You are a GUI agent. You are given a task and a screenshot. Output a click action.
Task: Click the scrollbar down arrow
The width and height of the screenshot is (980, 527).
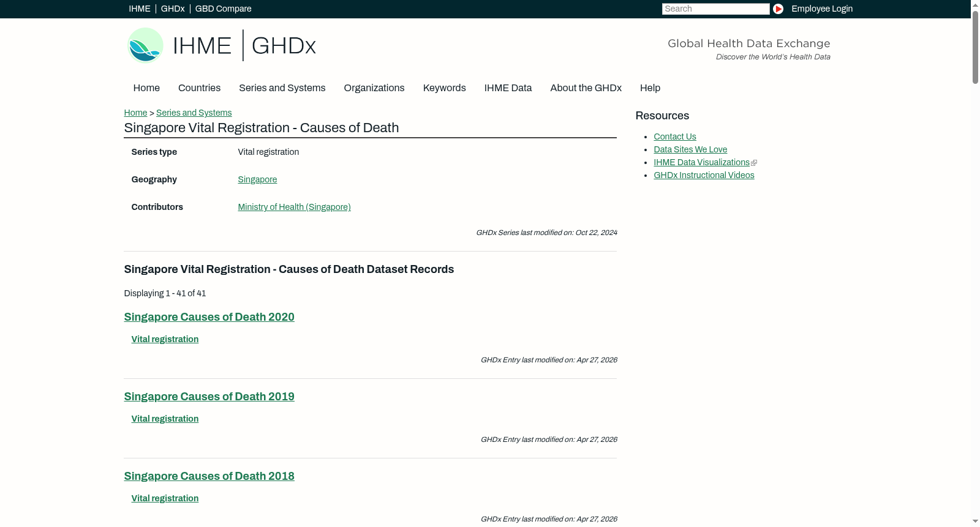click(975, 521)
